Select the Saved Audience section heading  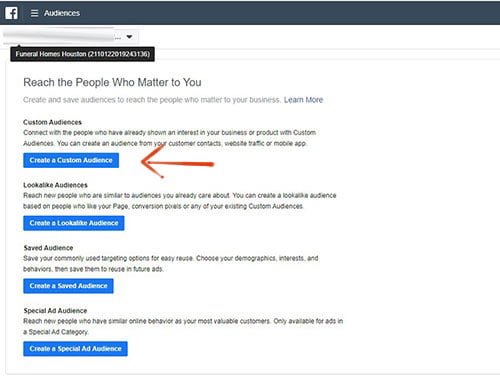click(48, 248)
